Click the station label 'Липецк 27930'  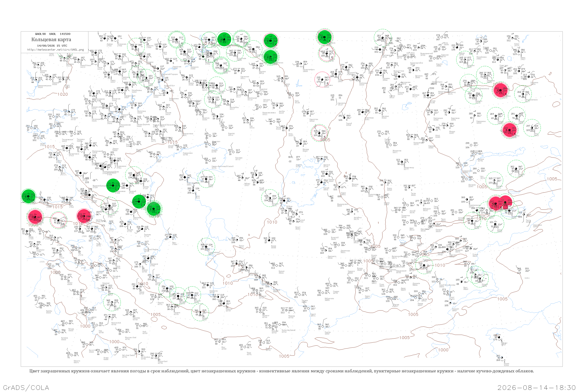point(110,45)
